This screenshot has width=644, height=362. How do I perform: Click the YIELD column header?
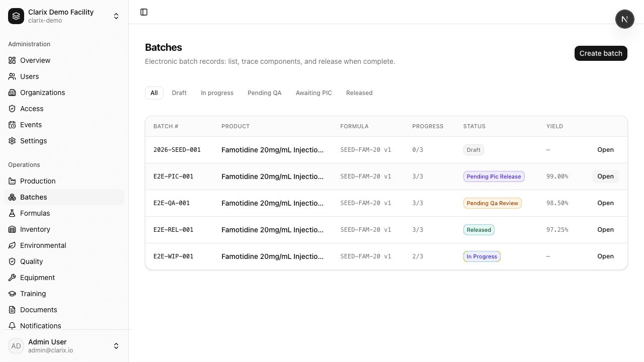click(x=554, y=126)
